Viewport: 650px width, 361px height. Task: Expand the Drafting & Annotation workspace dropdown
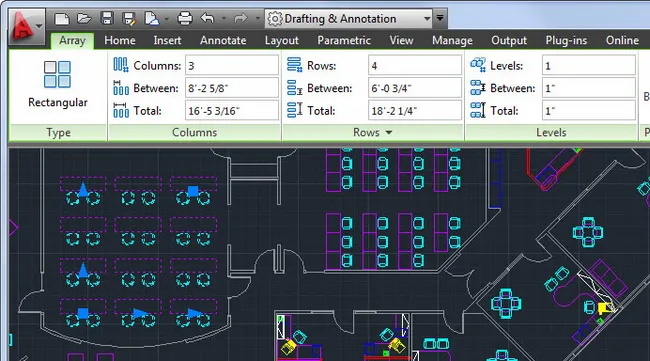pyautogui.click(x=427, y=19)
